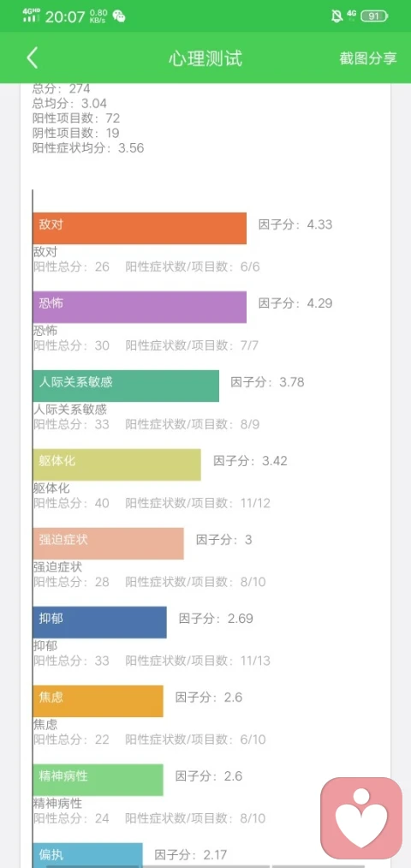Tap the floating pink heart app icon

[x=361, y=818]
